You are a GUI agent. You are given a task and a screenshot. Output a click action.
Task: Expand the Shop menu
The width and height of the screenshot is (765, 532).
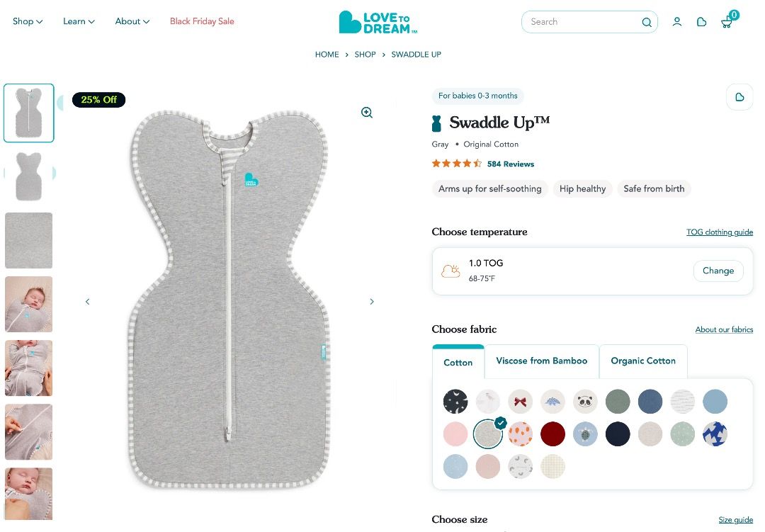coord(28,21)
